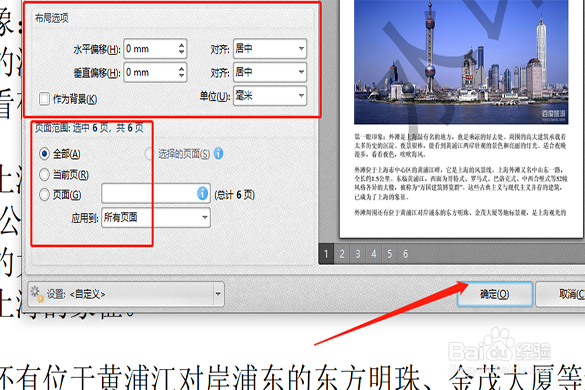Decrease horizontal offset with down stepper arrow

coord(182,52)
